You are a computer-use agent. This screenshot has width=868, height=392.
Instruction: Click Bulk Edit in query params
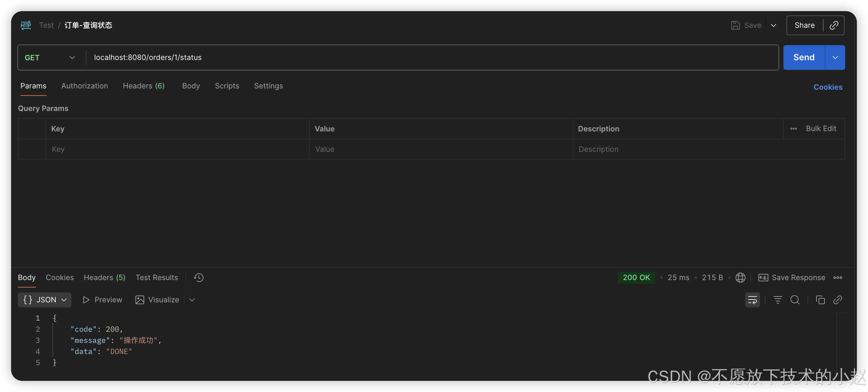821,129
